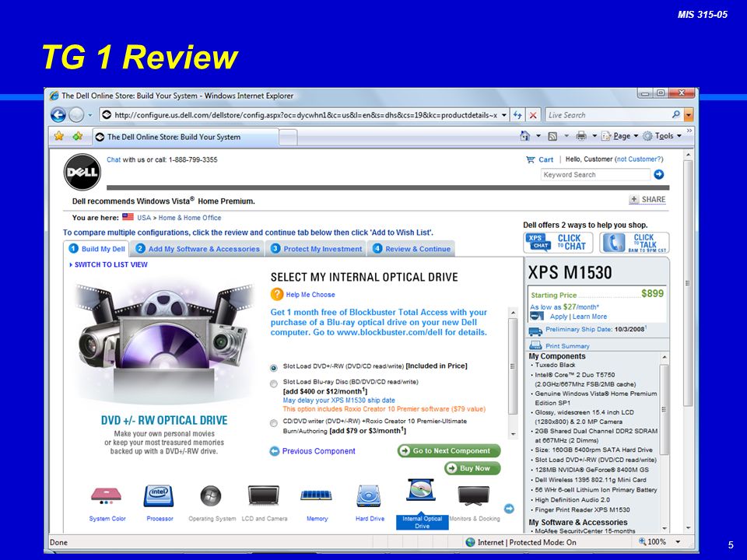Click the Home & Home Office breadcrumb
747x560 pixels.
click(190, 218)
